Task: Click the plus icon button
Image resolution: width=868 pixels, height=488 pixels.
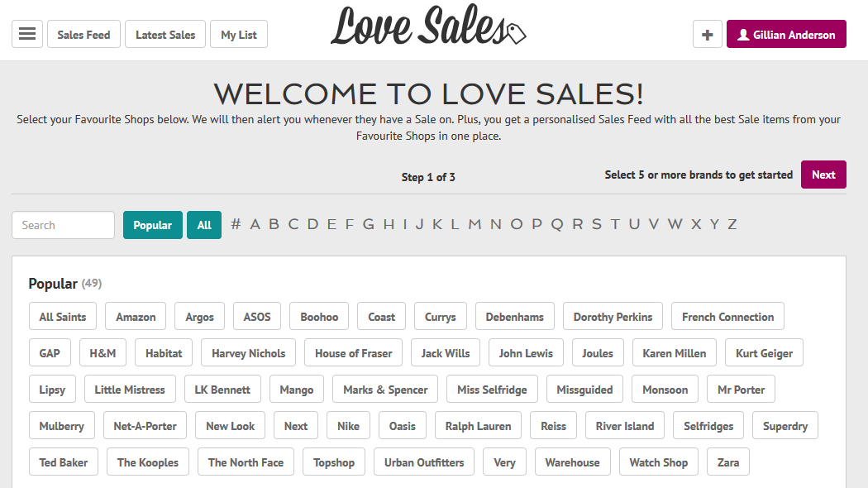Action: tap(707, 35)
